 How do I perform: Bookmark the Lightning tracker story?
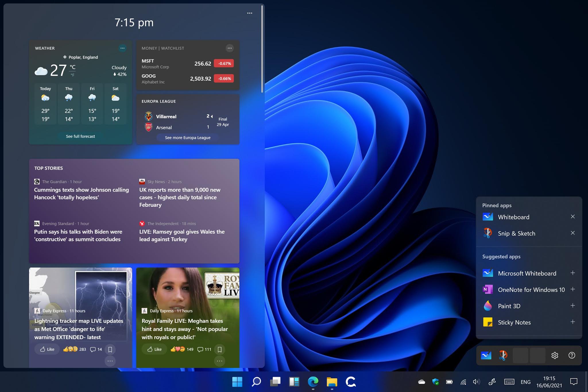click(110, 349)
